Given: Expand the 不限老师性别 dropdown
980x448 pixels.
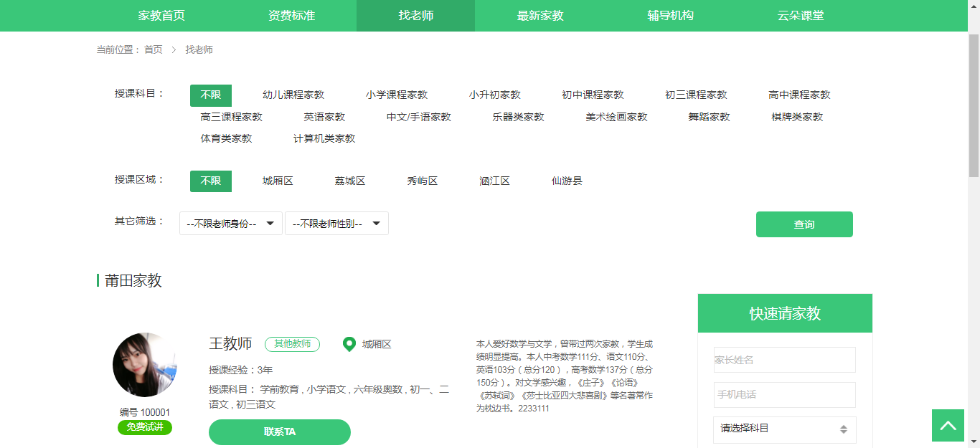Looking at the screenshot, I should (336, 224).
